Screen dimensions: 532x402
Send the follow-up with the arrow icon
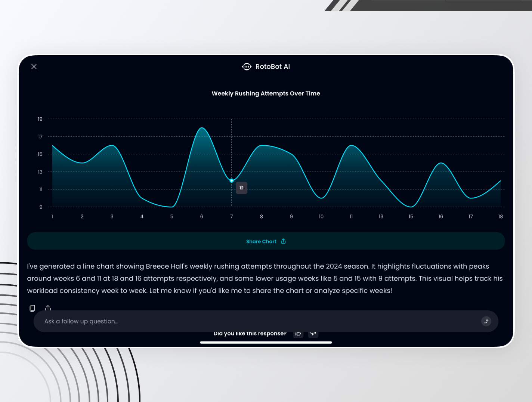coord(486,321)
